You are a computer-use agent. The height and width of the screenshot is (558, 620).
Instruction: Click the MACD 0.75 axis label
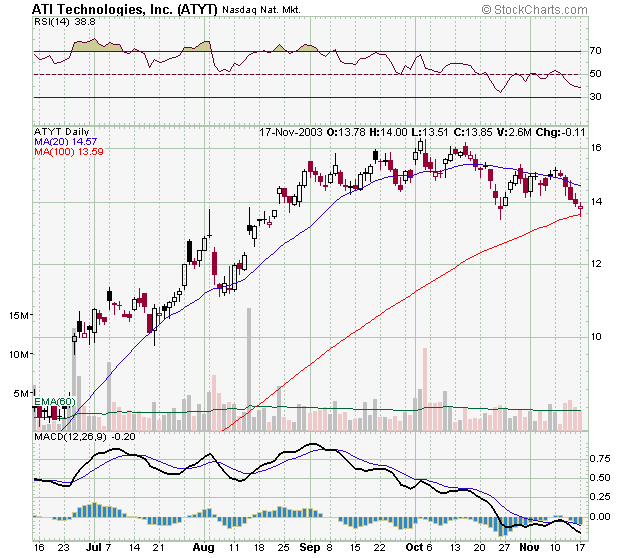(600, 459)
